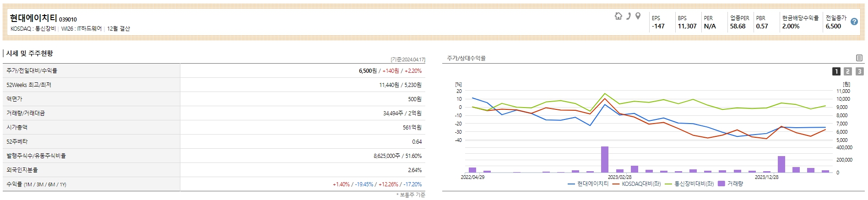Switch to chart view 1
The height and width of the screenshot is (200, 868).
(x=836, y=71)
